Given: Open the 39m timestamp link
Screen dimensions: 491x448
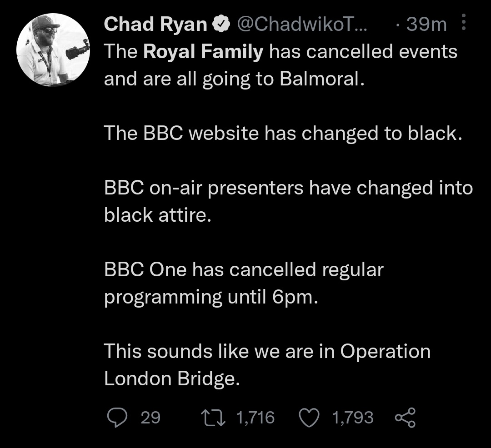Looking at the screenshot, I should click(x=426, y=24).
